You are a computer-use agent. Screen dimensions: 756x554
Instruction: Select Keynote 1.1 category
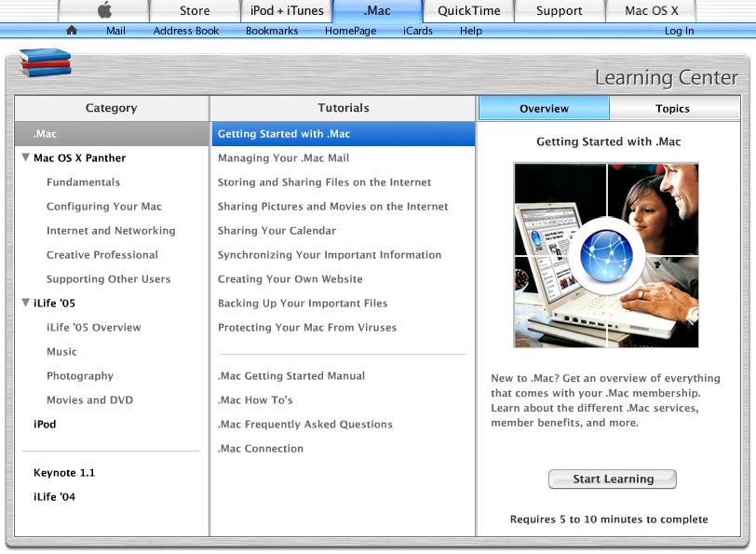(x=64, y=472)
